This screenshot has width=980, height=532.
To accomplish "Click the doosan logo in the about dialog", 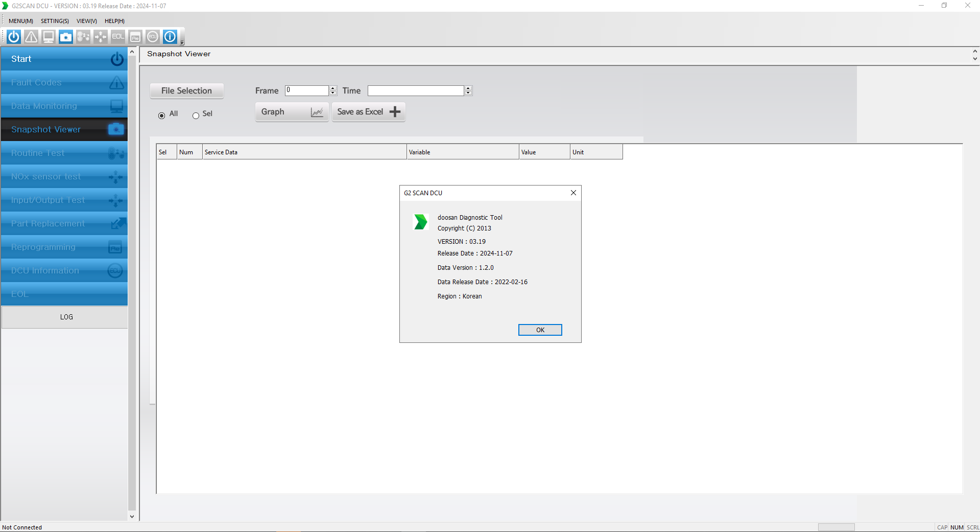I will tap(420, 222).
